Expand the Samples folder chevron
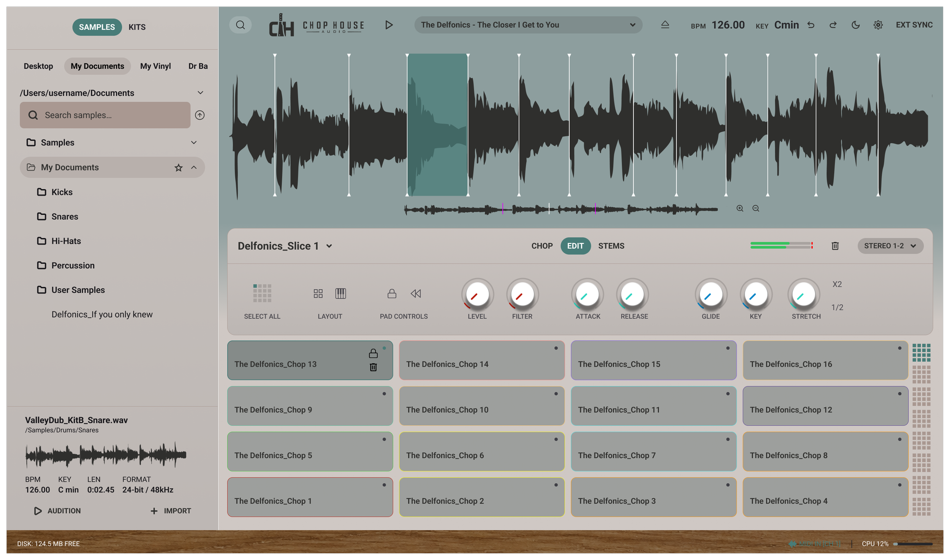The width and height of the screenshot is (950, 560). pyautogui.click(x=194, y=143)
